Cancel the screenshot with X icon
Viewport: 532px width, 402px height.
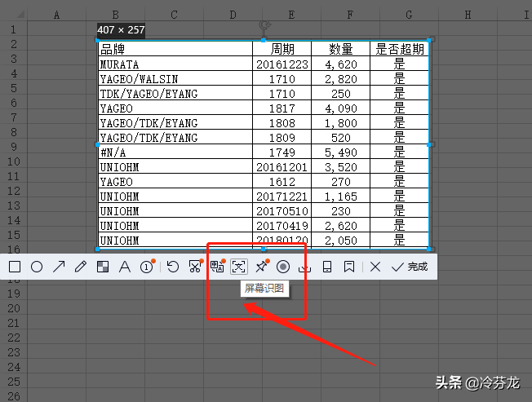click(x=375, y=267)
